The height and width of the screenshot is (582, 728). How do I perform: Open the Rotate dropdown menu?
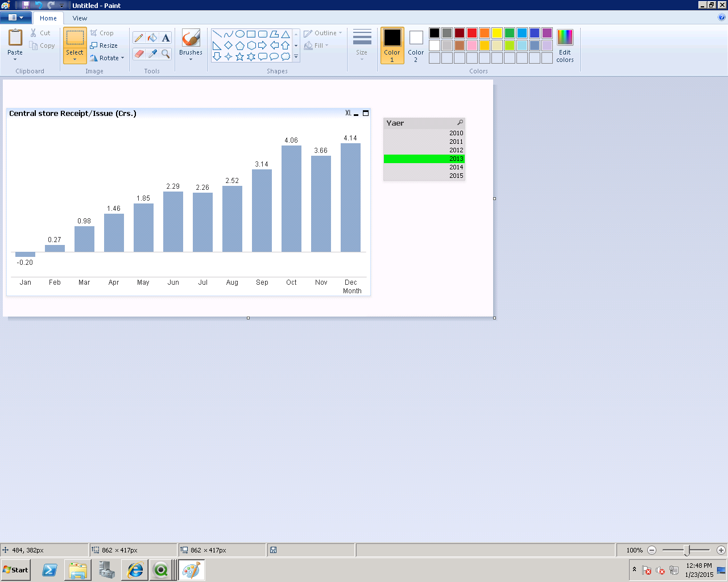point(107,58)
